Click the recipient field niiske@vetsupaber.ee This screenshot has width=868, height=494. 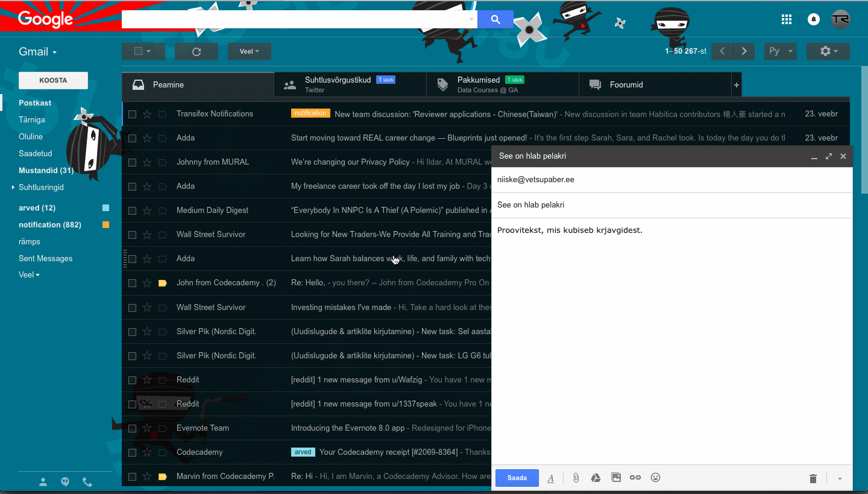672,180
